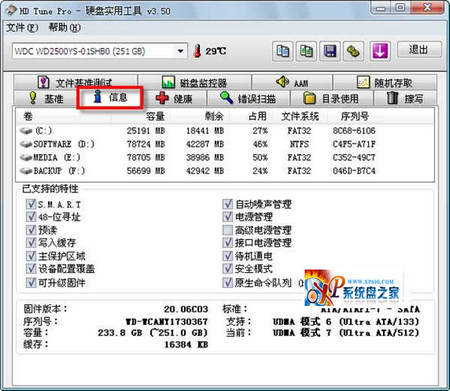The image size is (450, 391).
Task: Select the MEDIA (E:) volume row
Action: tap(225, 157)
